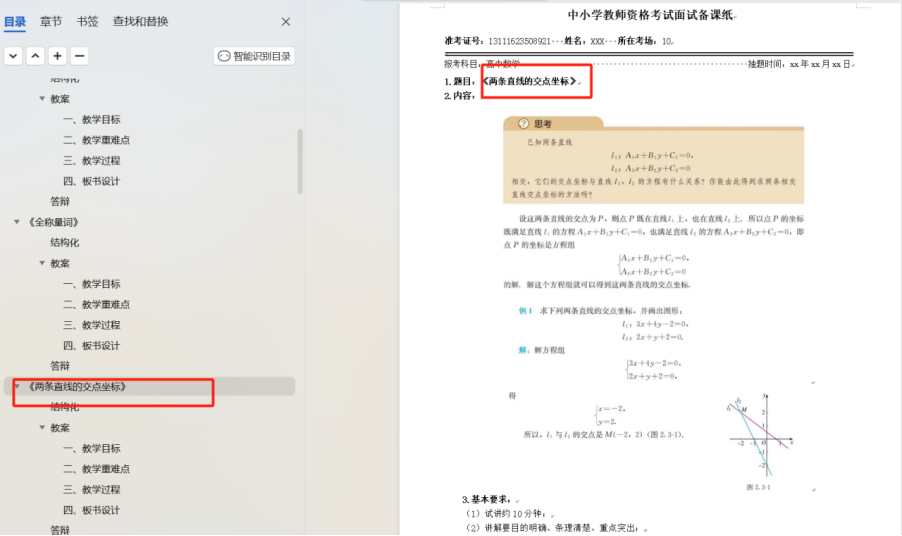This screenshot has height=536, width=902.
Task: Go to 三、教学过程 under 《全称量词》
Action: 92,325
